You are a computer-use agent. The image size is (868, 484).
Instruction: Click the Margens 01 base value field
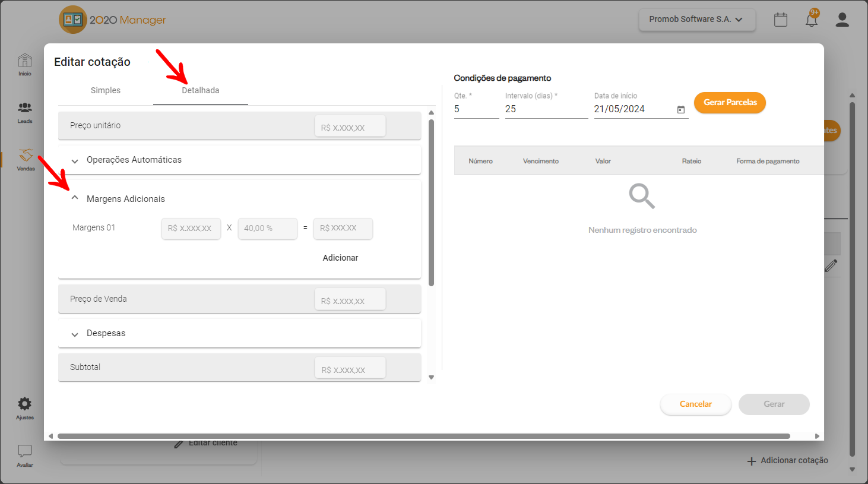(191, 229)
